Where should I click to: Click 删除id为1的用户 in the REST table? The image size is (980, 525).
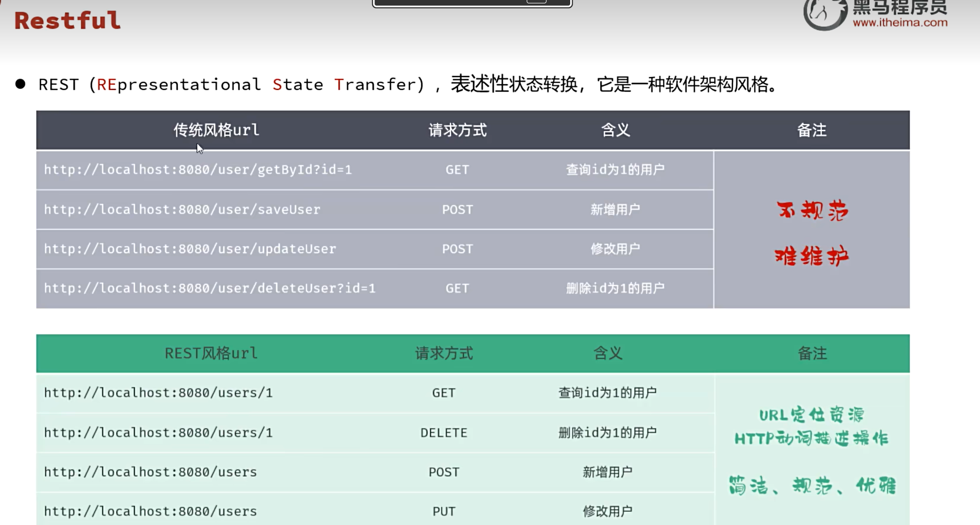[608, 433]
